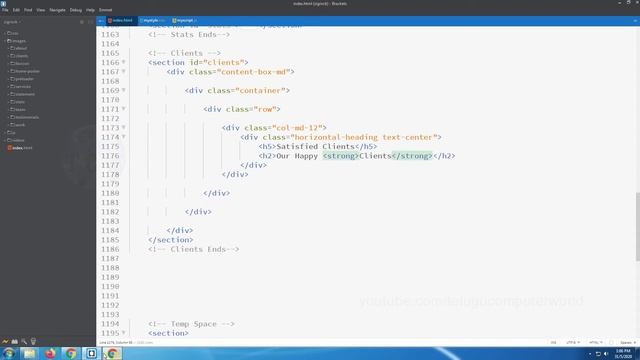Show hidden system tray icons arrow

pyautogui.click(x=590, y=354)
